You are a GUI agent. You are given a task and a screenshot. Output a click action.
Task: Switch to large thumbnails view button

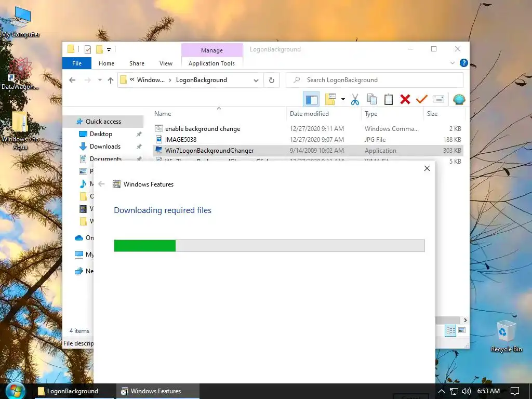[x=462, y=330]
